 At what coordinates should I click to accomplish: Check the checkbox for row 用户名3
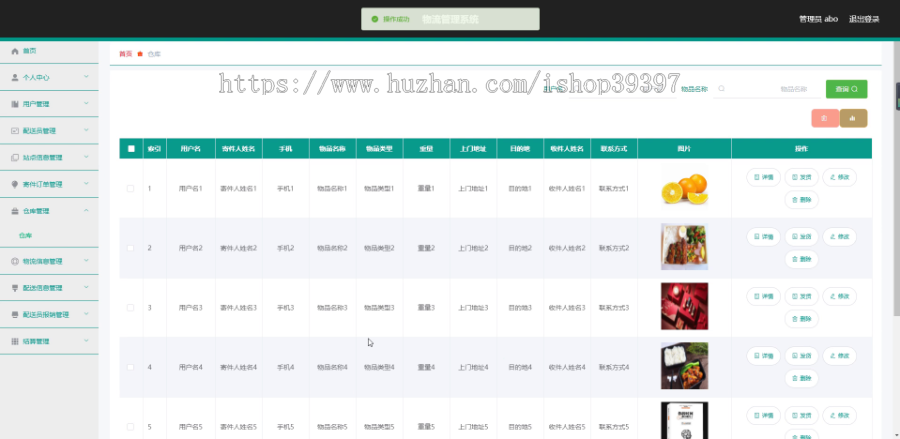(x=130, y=308)
